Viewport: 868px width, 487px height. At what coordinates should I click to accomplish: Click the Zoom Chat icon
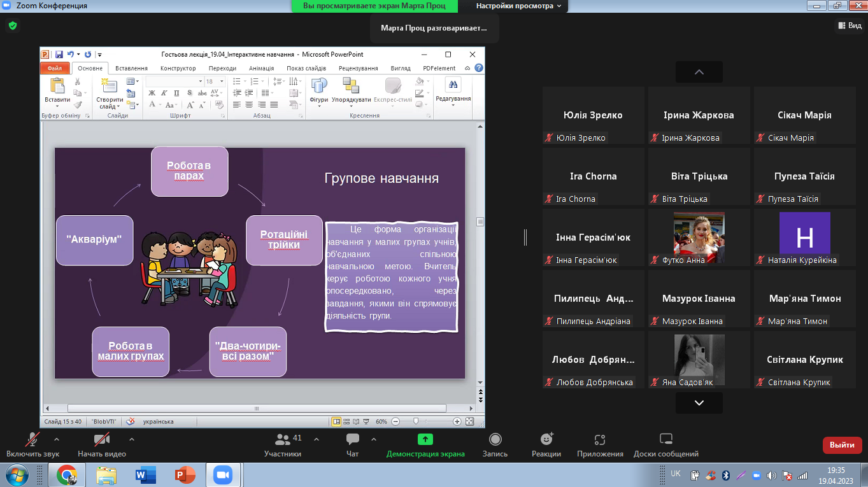(x=352, y=439)
